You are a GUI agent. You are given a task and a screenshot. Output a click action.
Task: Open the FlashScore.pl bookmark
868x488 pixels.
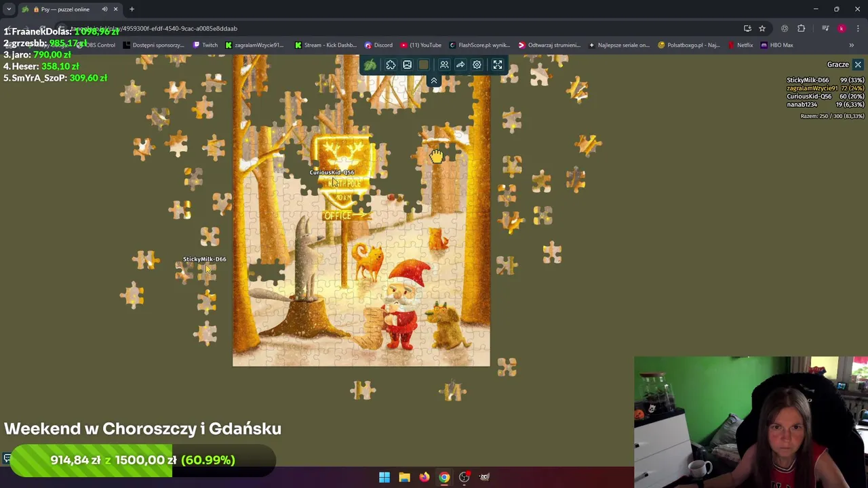479,45
